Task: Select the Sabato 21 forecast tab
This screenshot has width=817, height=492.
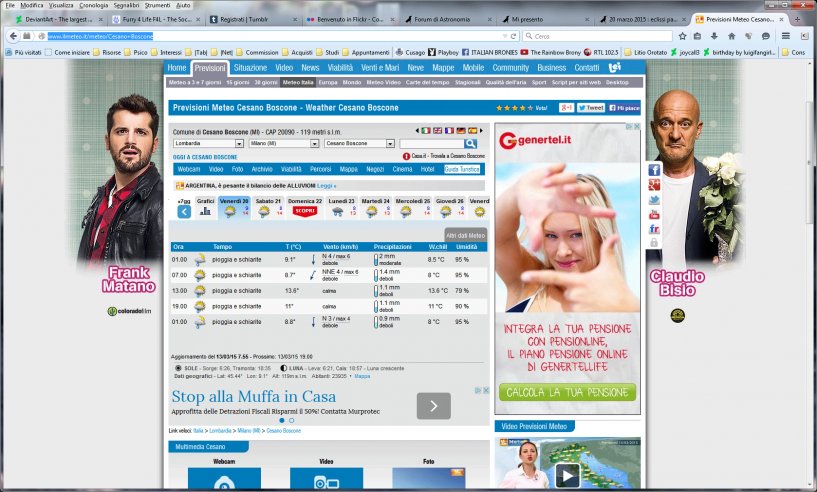Action: coord(269,208)
